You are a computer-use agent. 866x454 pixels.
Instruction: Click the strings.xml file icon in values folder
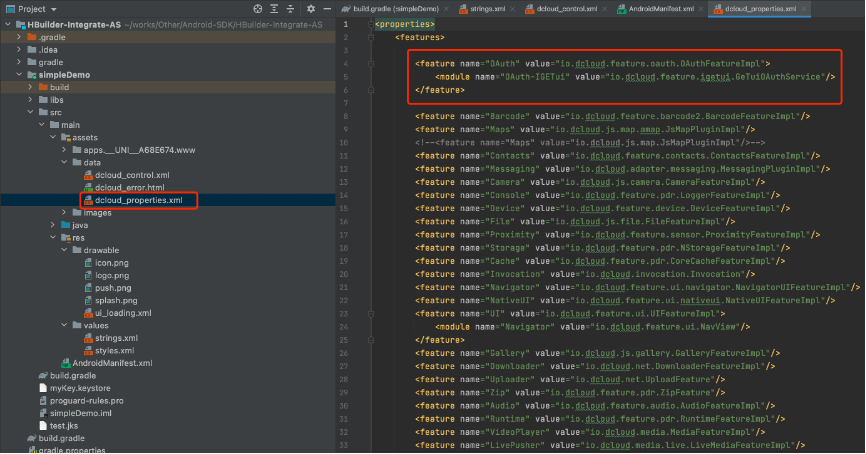pyautogui.click(x=88, y=338)
